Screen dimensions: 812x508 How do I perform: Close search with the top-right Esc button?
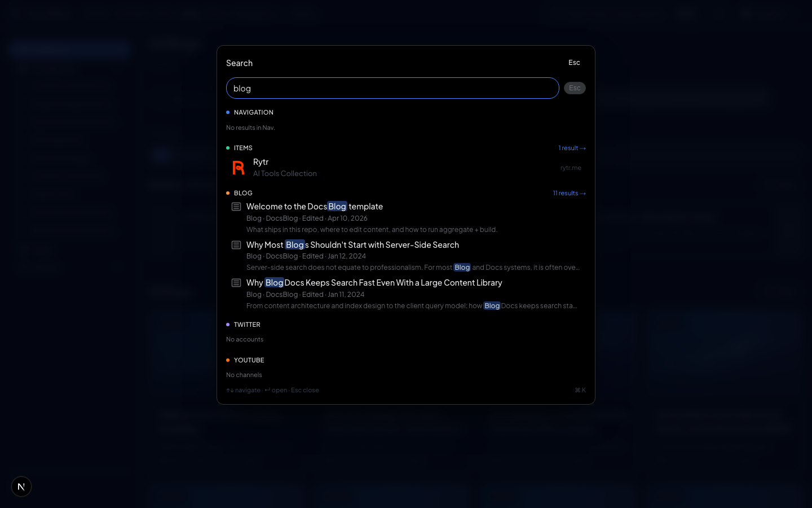click(x=574, y=63)
